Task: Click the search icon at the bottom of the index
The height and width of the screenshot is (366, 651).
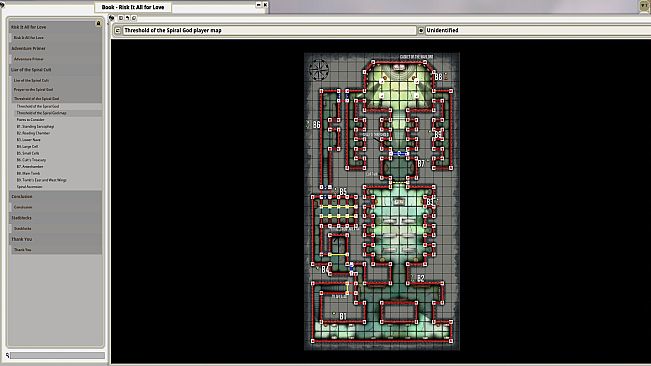Action: tap(7, 355)
